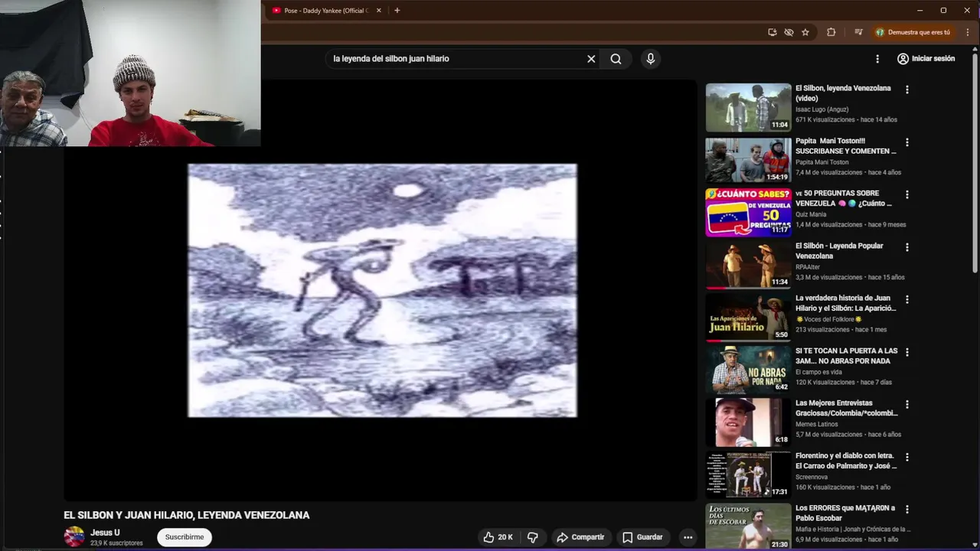Dislike the video with thumbs down
This screenshot has height=551, width=980.
(533, 537)
